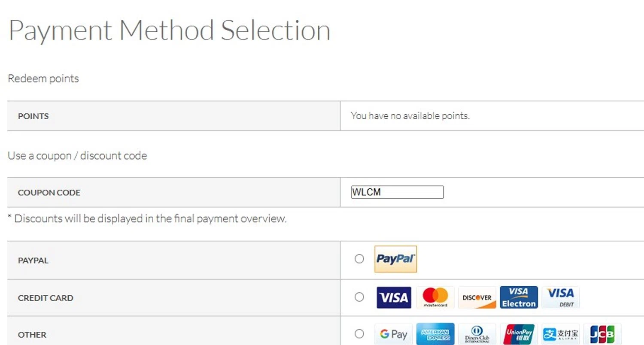The height and width of the screenshot is (345, 644).
Task: Click the Alipay logo
Action: coord(560,334)
